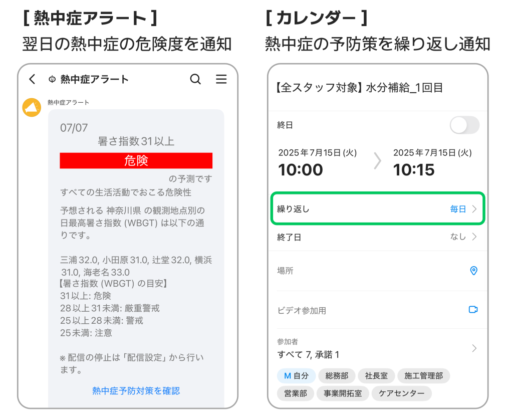Open search in 熱中症アラート chat

(195, 79)
